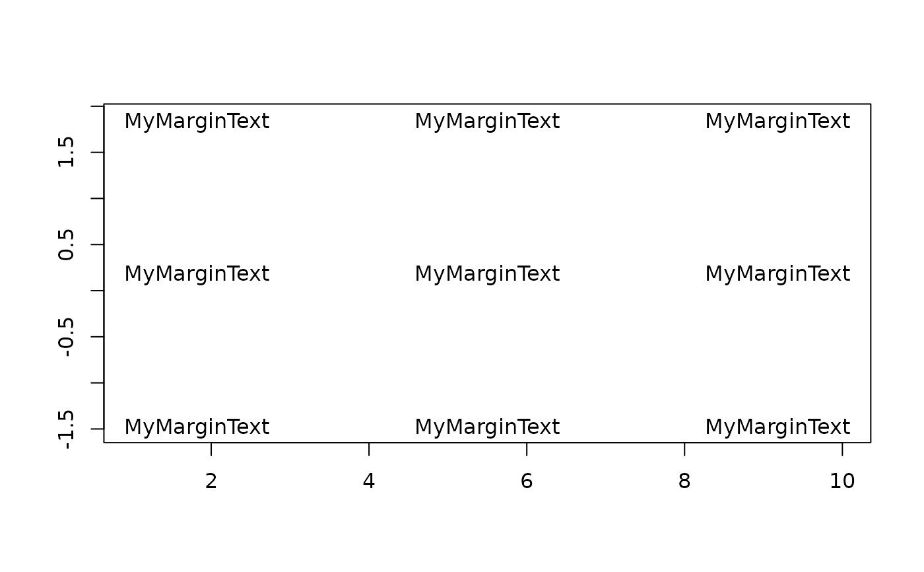Select the middle-left MyMarginText label
924x572 pixels.
click(x=197, y=274)
